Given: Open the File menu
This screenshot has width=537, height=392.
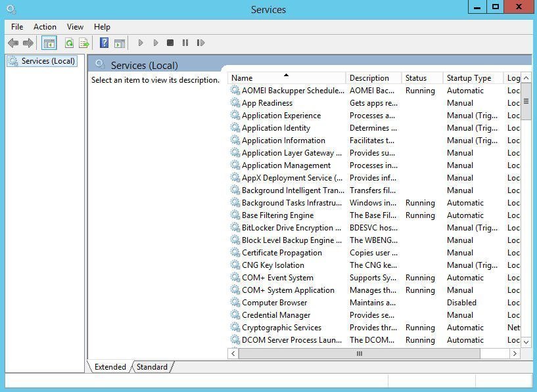Looking at the screenshot, I should (x=17, y=27).
